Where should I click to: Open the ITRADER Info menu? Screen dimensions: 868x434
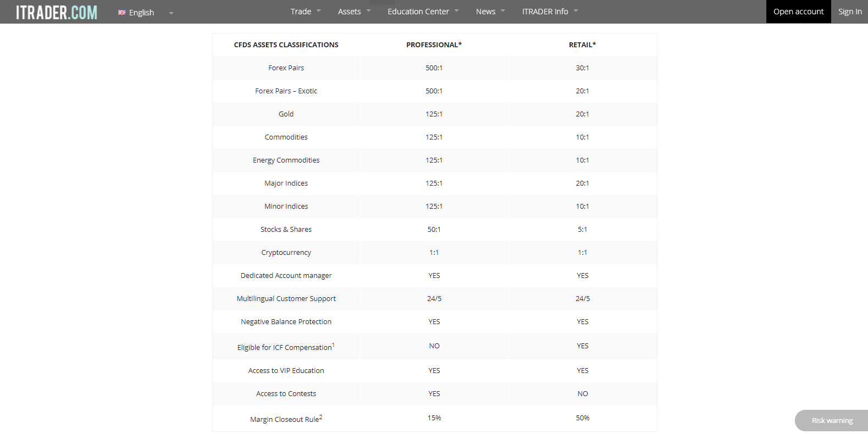pos(545,12)
